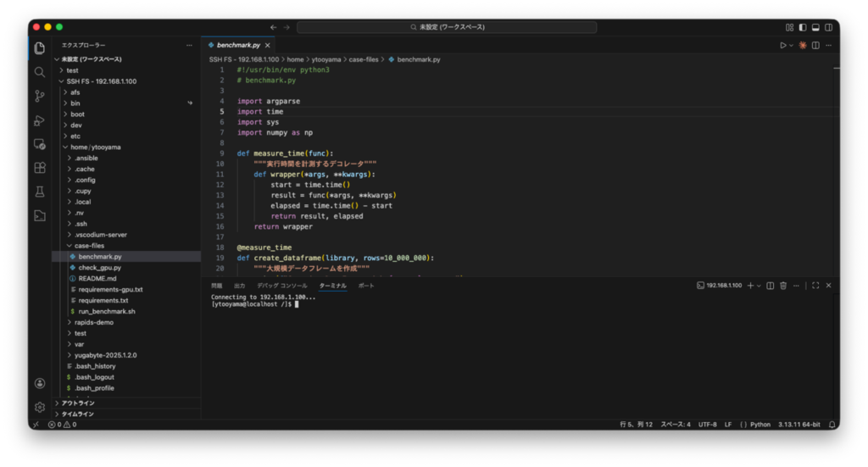The image size is (868, 467).
Task: Open Explorer panel More Actions ellipsis
Action: tap(189, 46)
